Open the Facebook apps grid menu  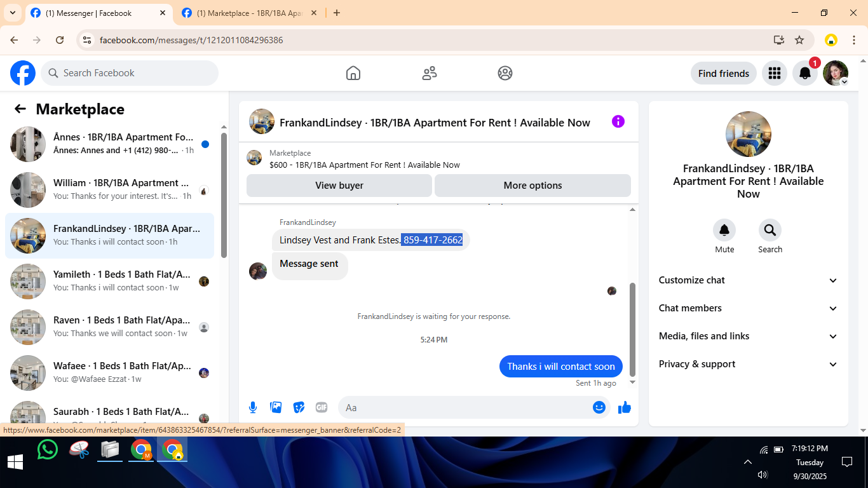pos(774,73)
